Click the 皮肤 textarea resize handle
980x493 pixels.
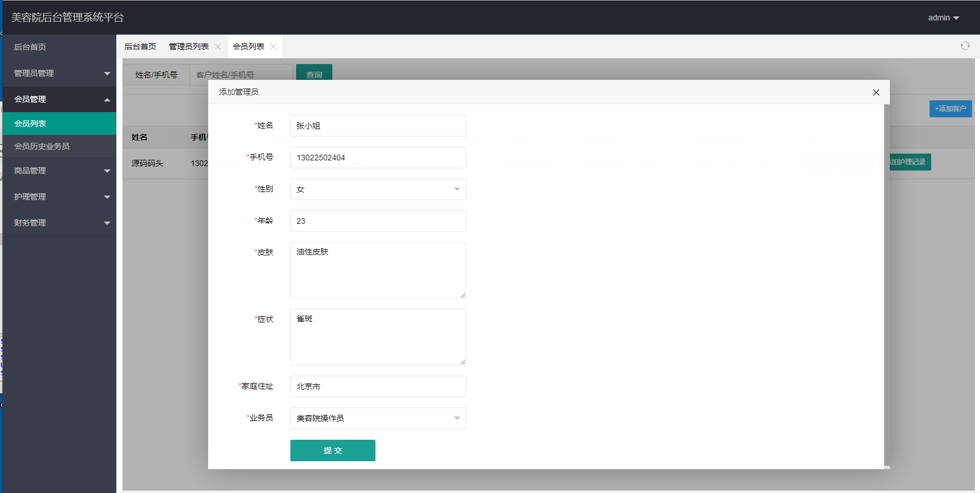click(x=463, y=295)
